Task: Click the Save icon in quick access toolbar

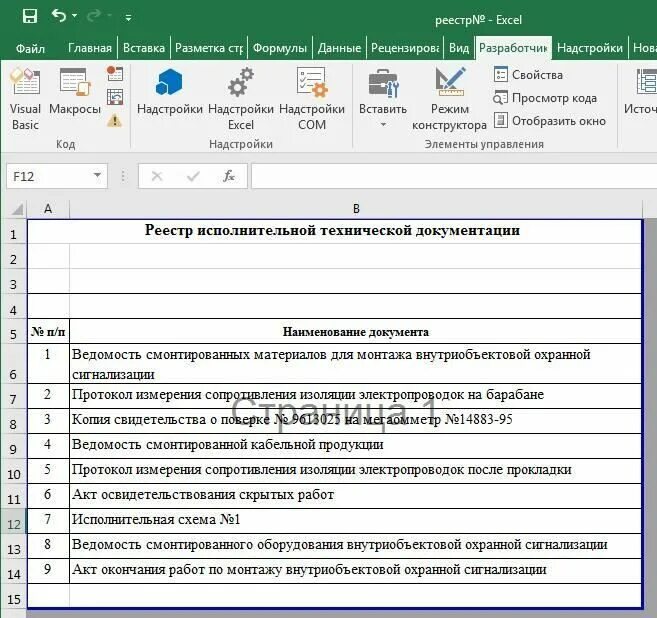Action: coord(30,17)
